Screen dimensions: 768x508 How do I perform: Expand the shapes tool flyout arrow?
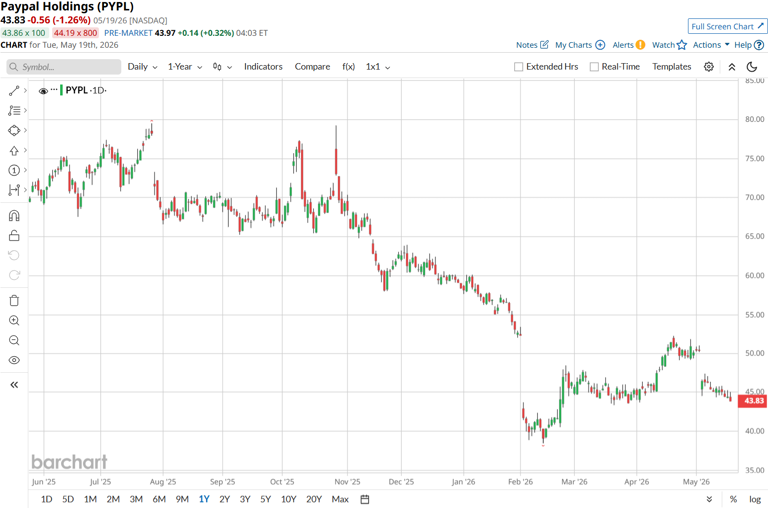(25, 130)
